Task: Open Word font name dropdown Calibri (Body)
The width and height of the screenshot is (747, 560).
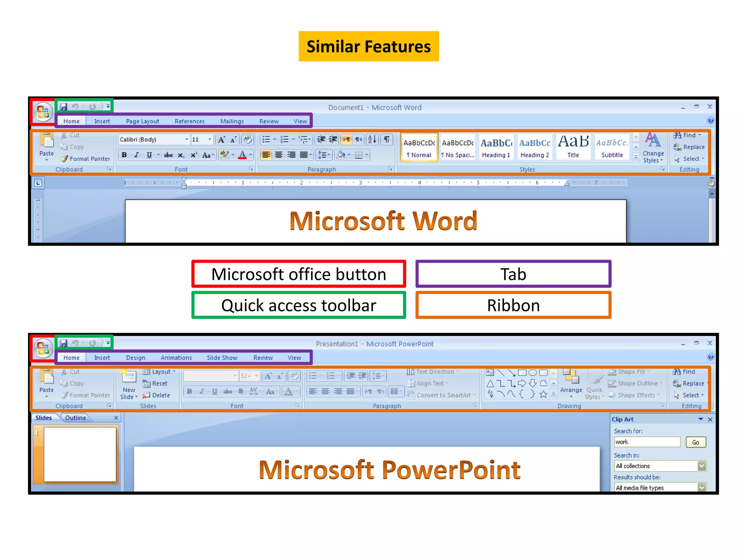Action: pyautogui.click(x=186, y=139)
